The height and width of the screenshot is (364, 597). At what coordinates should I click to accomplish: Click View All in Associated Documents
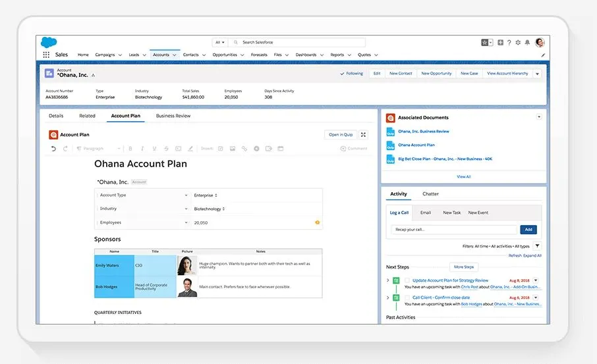464,176
